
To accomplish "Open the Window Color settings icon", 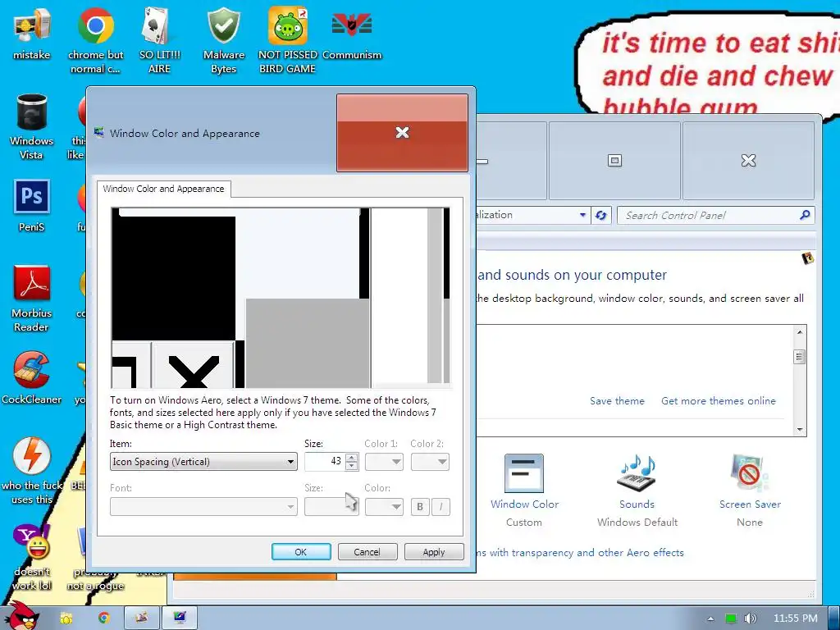I will point(524,473).
